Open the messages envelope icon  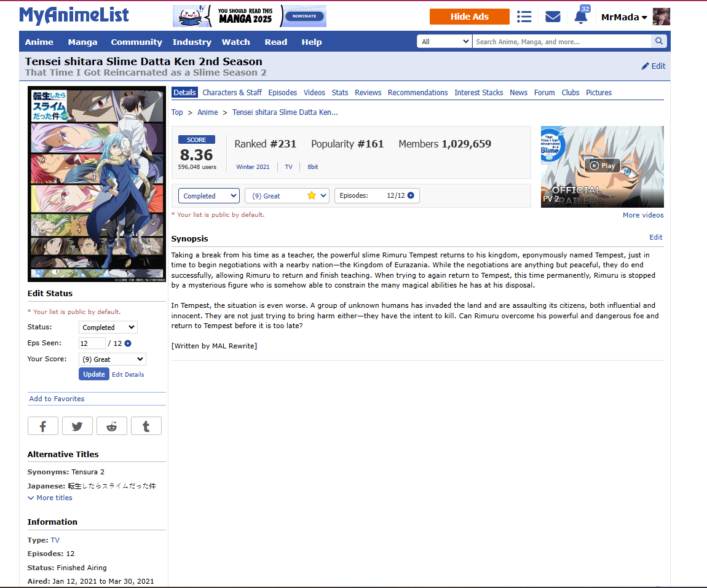click(552, 17)
